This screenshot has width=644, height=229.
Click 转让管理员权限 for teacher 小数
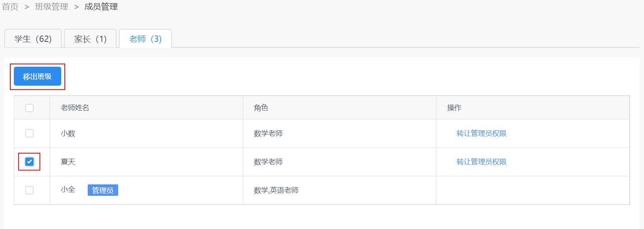(481, 133)
